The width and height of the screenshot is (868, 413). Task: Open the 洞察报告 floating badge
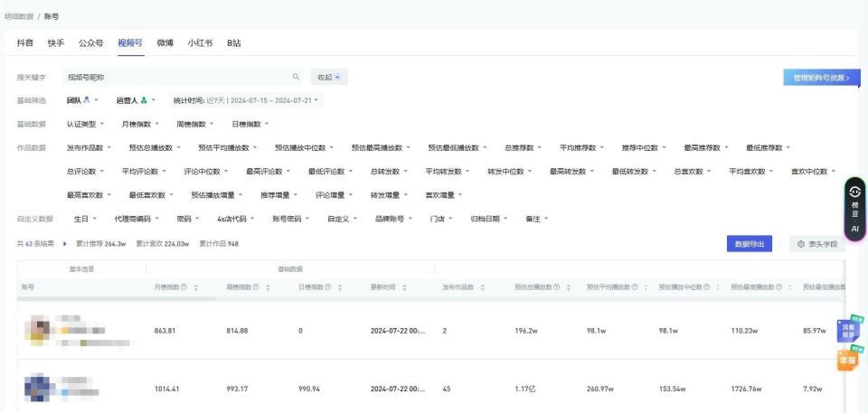tap(849, 330)
